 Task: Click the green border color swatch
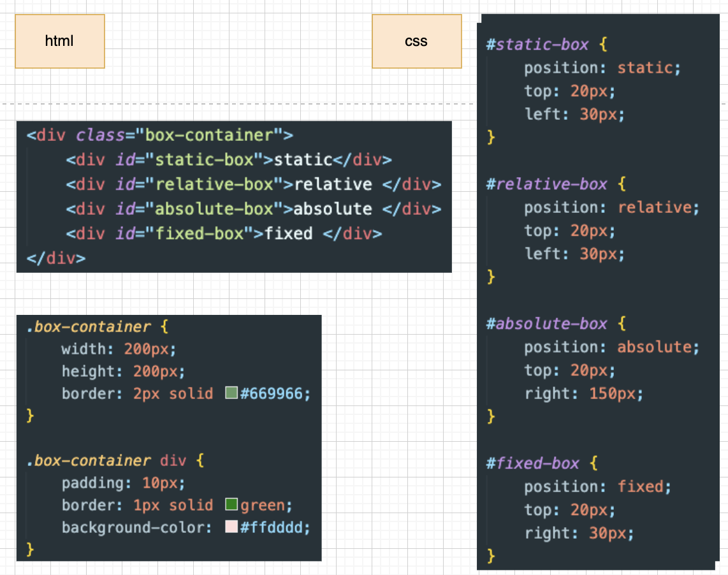pos(231,504)
